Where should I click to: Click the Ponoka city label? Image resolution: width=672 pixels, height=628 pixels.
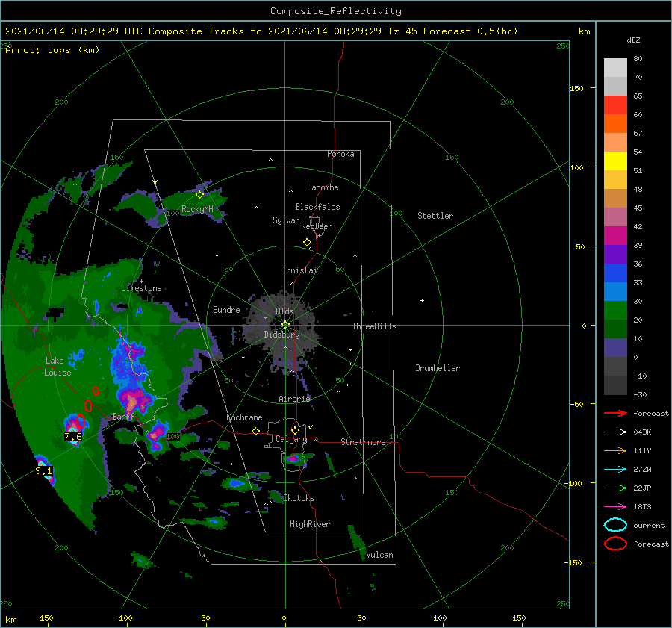[x=340, y=154]
